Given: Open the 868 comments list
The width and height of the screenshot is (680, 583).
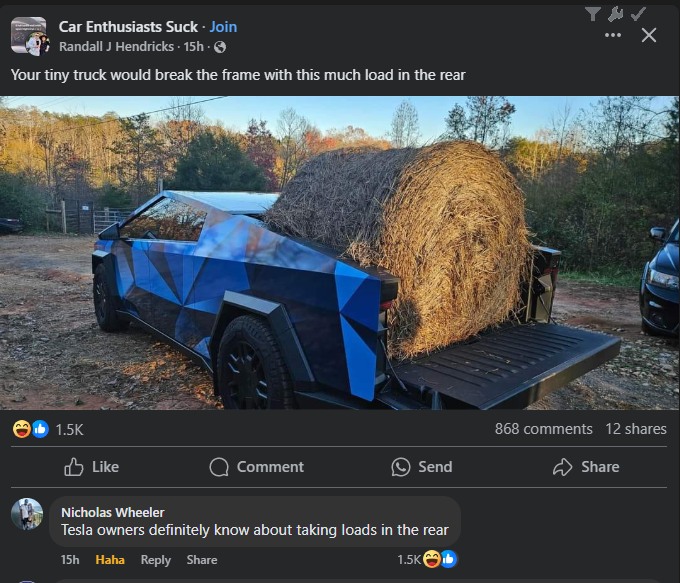Looking at the screenshot, I should 543,429.
